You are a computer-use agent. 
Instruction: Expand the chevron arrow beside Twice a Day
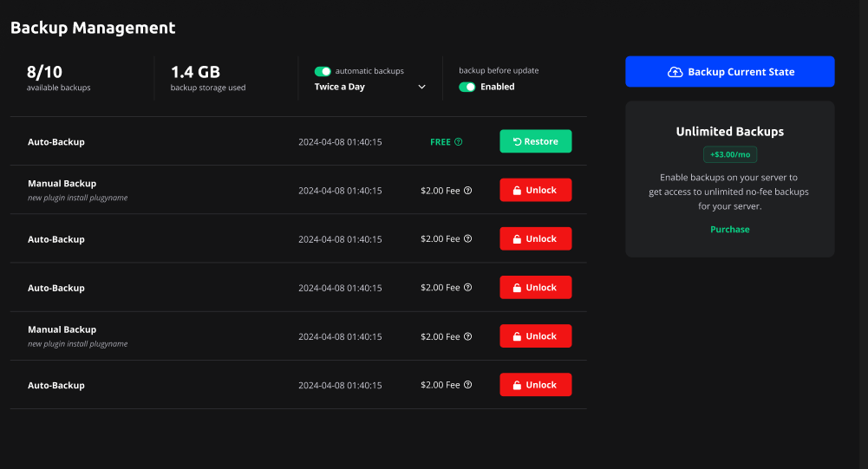click(x=422, y=87)
